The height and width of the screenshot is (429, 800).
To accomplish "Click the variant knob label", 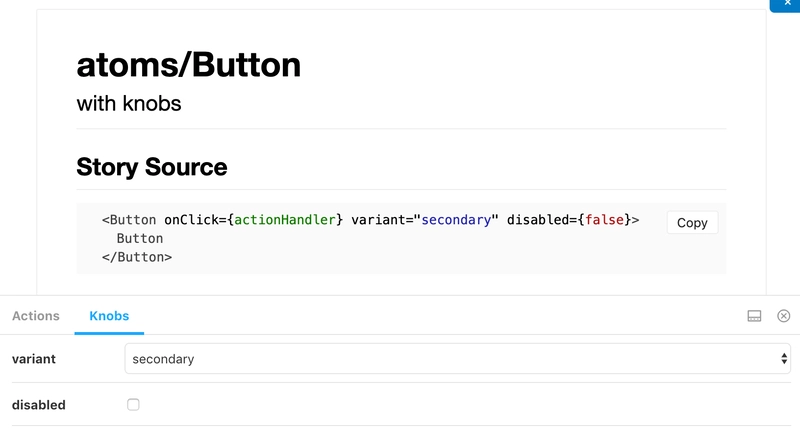I will click(x=34, y=359).
